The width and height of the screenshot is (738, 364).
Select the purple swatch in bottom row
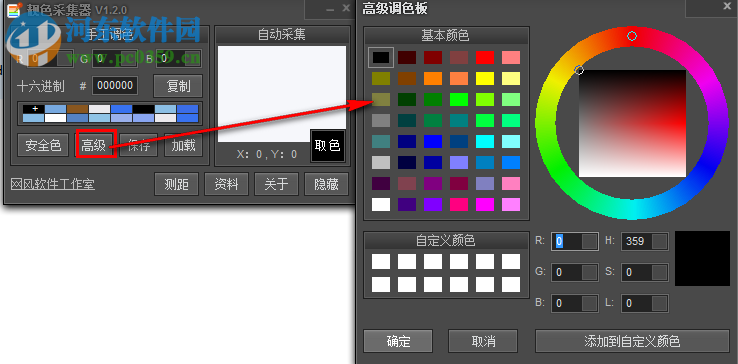coord(433,204)
